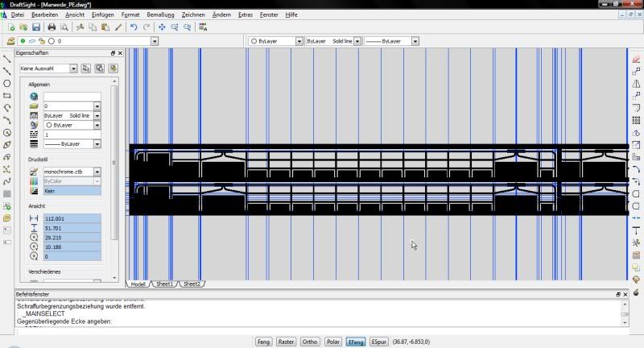
Task: Switch to the Modell tab
Action: (x=138, y=284)
